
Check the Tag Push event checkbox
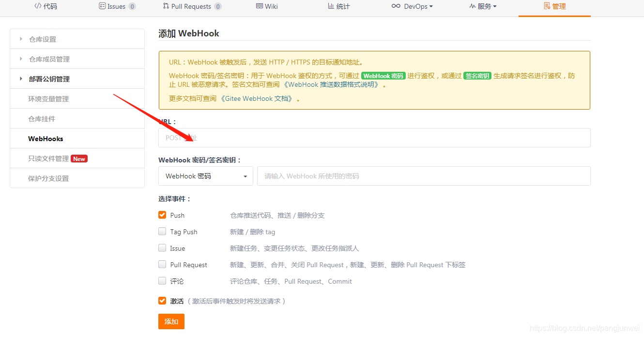click(x=162, y=231)
